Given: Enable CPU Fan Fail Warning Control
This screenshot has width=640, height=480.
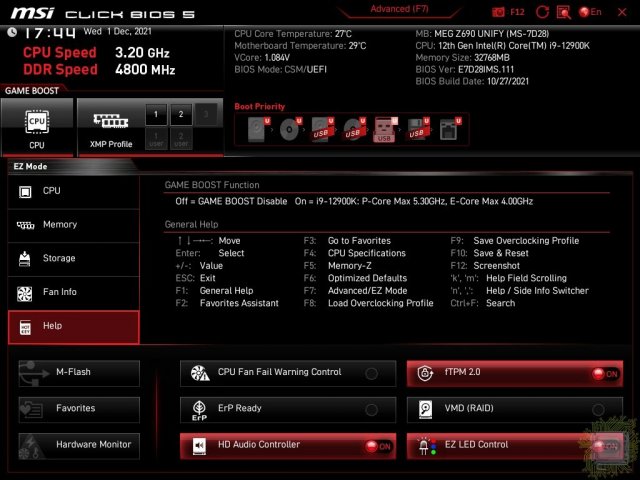Looking at the screenshot, I should coord(371,373).
